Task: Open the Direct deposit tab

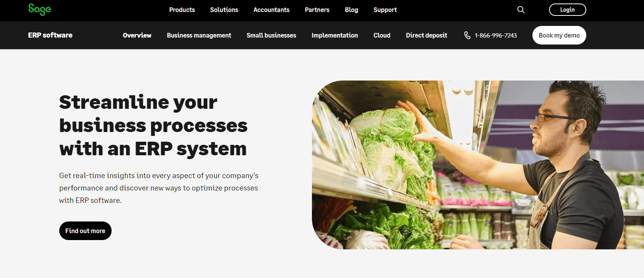Action: 427,35
